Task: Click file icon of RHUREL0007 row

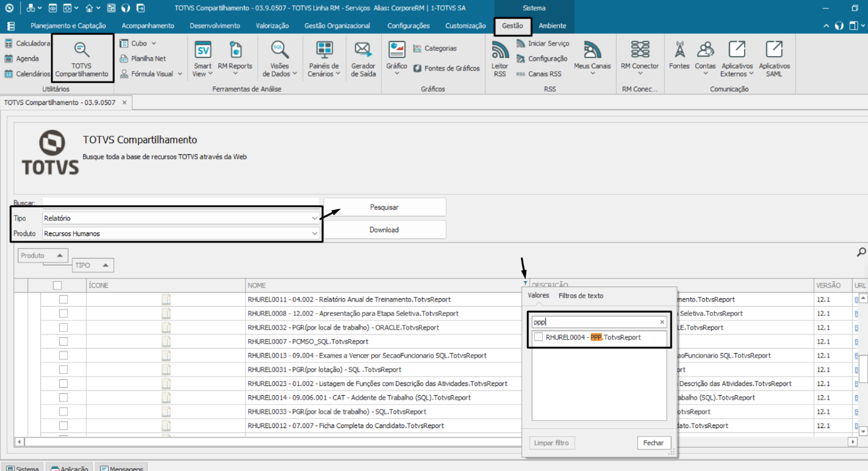Action: (166, 342)
